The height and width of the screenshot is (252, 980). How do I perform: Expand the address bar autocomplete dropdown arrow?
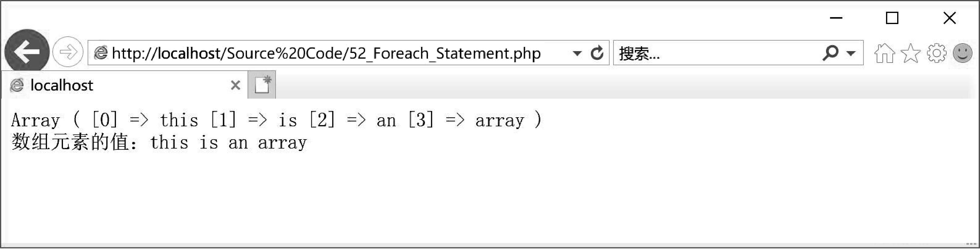(577, 53)
